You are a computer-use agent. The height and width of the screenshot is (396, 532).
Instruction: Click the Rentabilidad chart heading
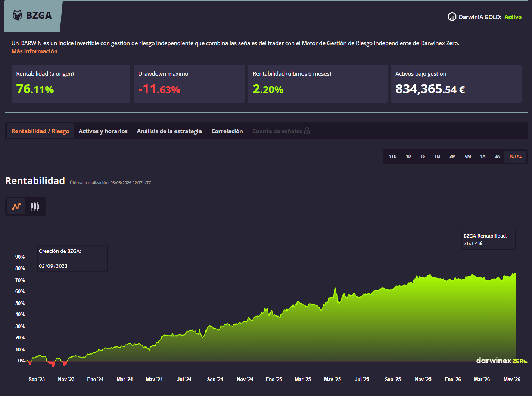35,181
